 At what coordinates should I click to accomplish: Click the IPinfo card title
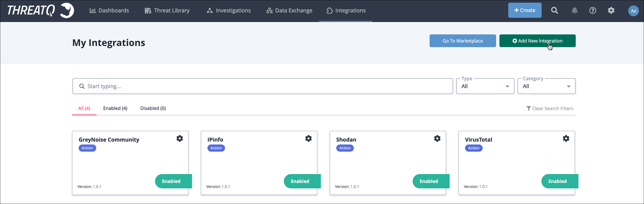coord(215,139)
